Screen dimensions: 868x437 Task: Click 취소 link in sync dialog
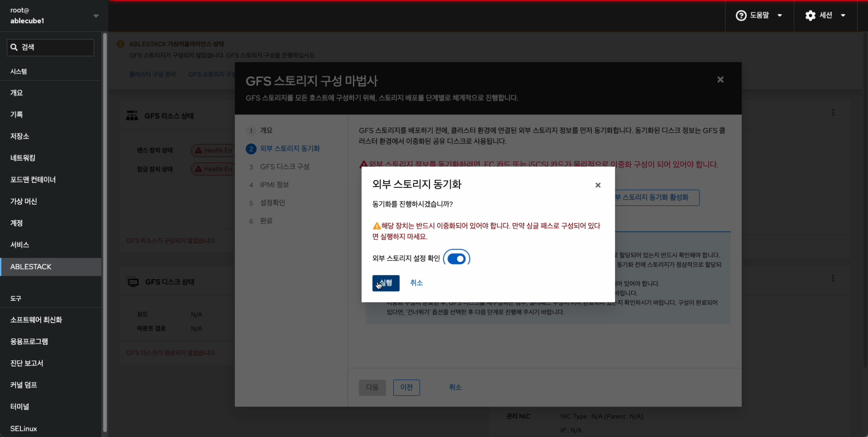(416, 283)
